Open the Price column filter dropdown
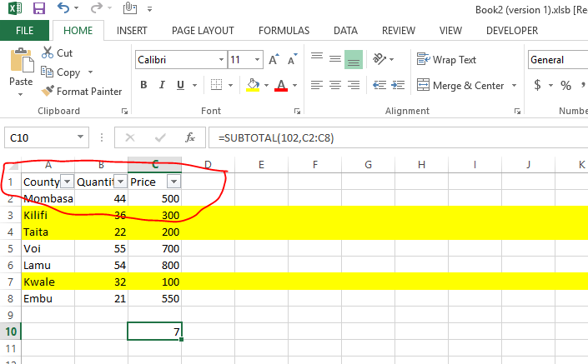 (x=173, y=182)
